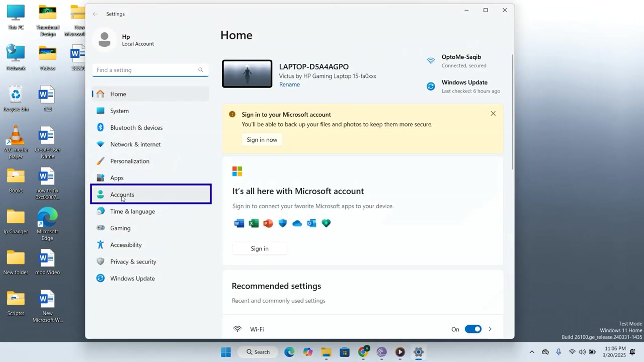Dismiss the Microsoft account sign-in banner
The height and width of the screenshot is (362, 644).
(x=493, y=114)
